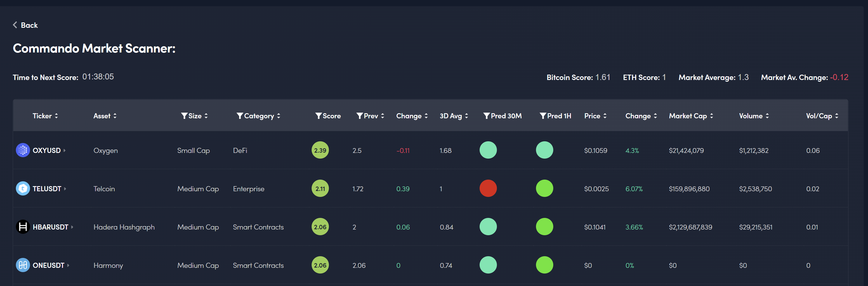Open the Size column filter icon
This screenshot has width=868, height=286.
[x=184, y=116]
